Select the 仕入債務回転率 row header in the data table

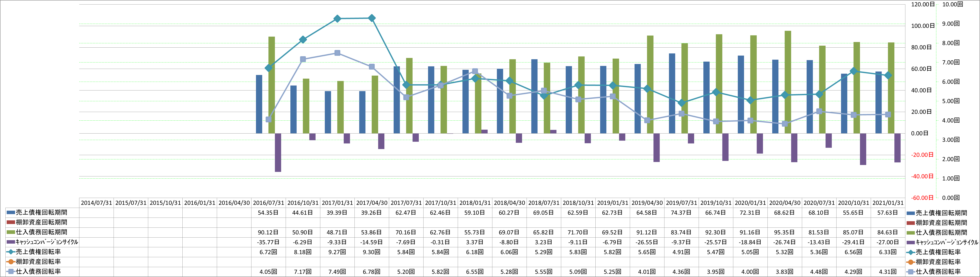(42, 272)
